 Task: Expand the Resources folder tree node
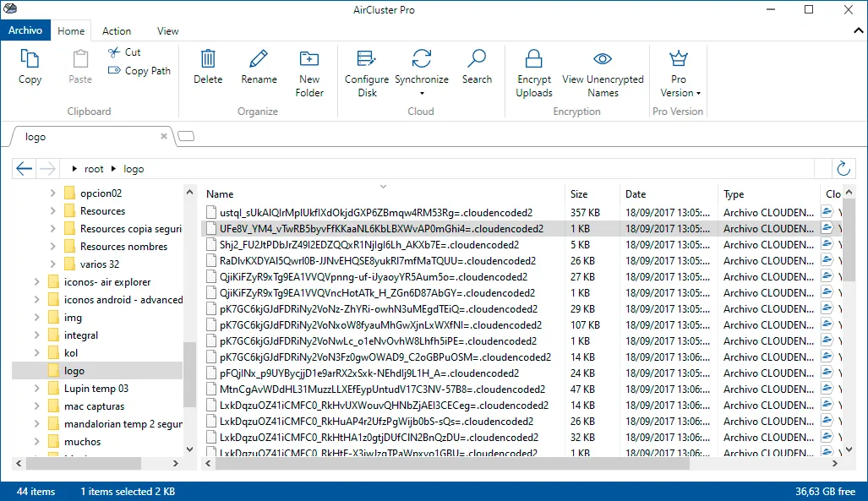click(52, 211)
